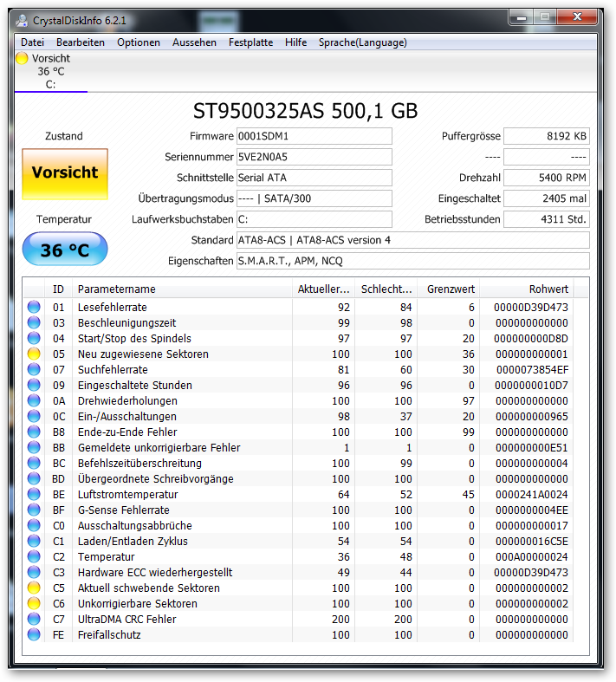This screenshot has height=682, width=616.
Task: Select the C: drive tab with yellow status
Action: 51,71
